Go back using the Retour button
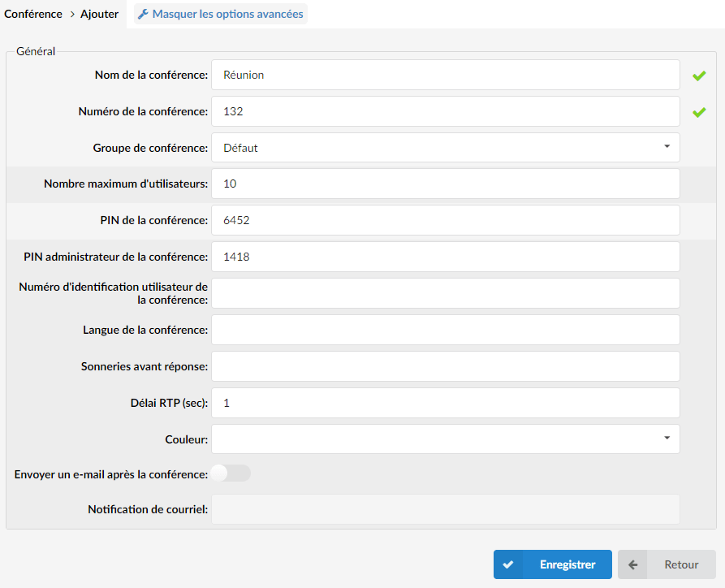Screen dimensions: 725x588 pos(667,564)
